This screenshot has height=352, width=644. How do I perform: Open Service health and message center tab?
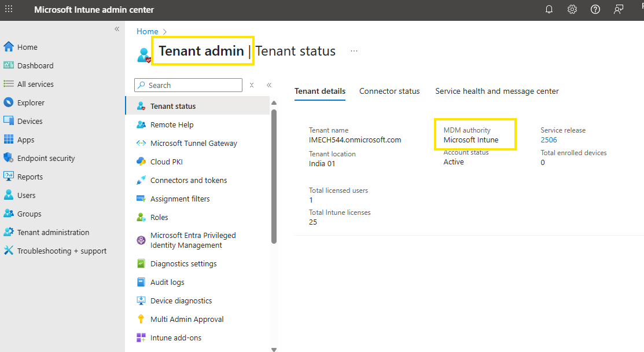[x=497, y=91]
